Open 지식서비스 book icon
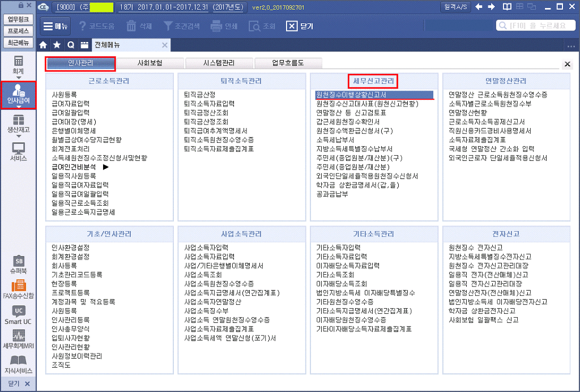The height and width of the screenshot is (392, 580). pyautogui.click(x=18, y=365)
